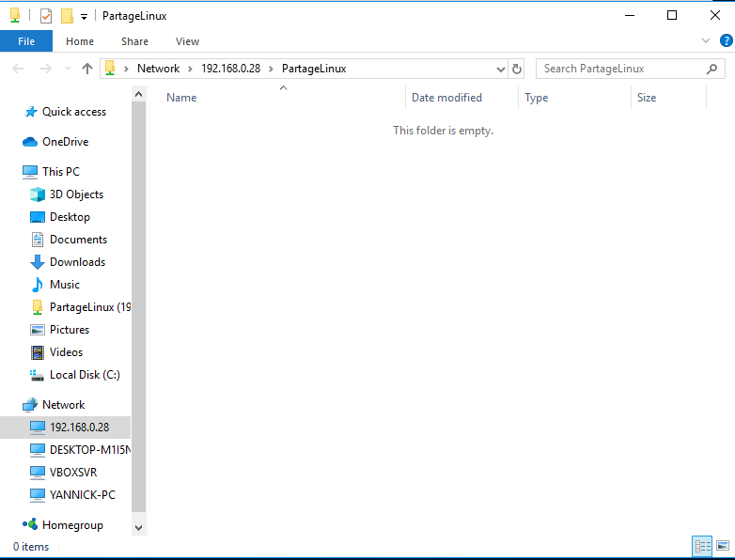Click the Up directory arrow button
The image size is (735, 560).
(87, 69)
